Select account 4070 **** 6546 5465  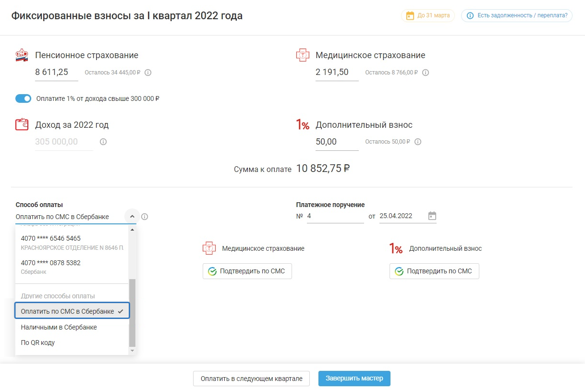[72, 243]
